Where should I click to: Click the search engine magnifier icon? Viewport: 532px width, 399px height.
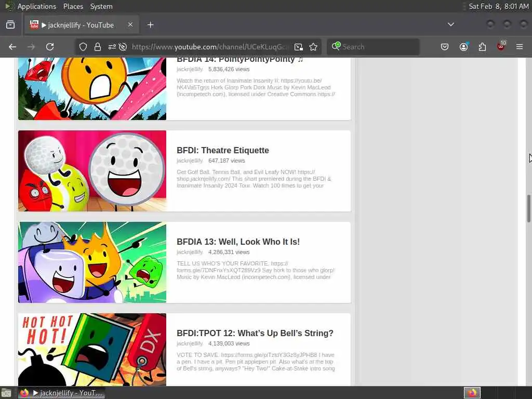pos(336,46)
